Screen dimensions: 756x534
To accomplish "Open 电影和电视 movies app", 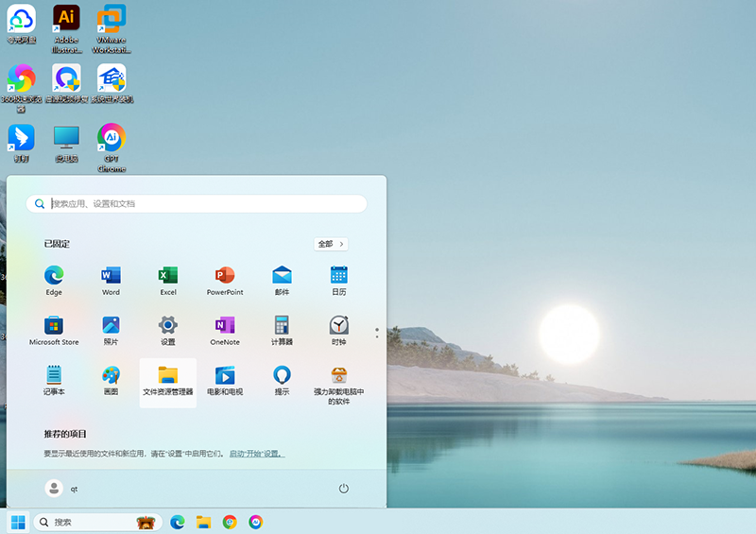I will pyautogui.click(x=225, y=381).
